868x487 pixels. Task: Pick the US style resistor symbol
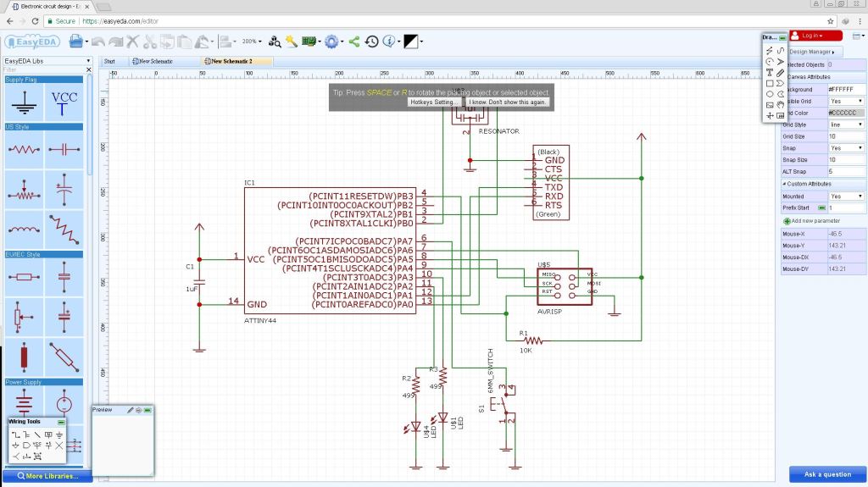(24, 149)
